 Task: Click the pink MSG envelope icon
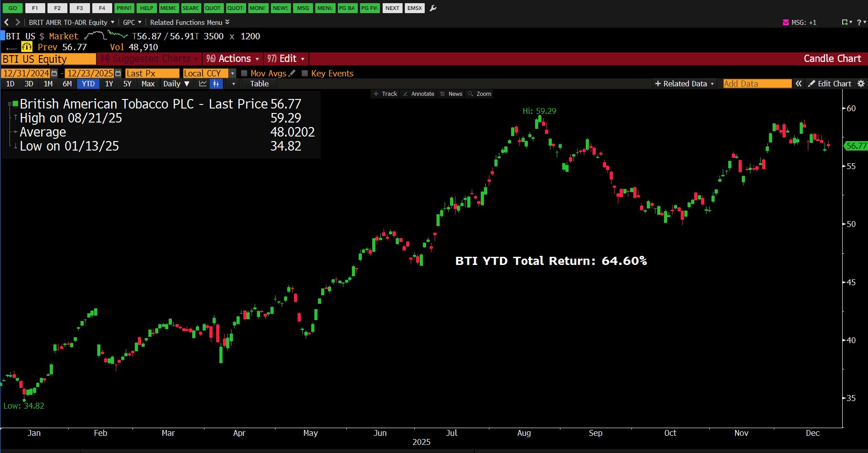[x=786, y=22]
